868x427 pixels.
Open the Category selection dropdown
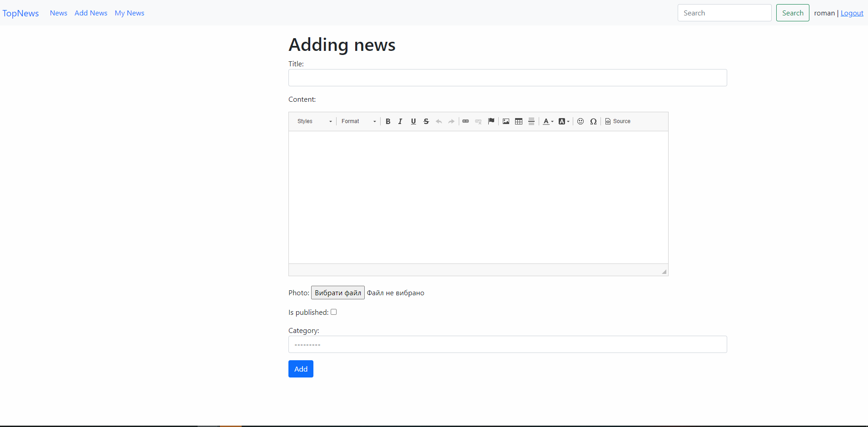click(507, 344)
